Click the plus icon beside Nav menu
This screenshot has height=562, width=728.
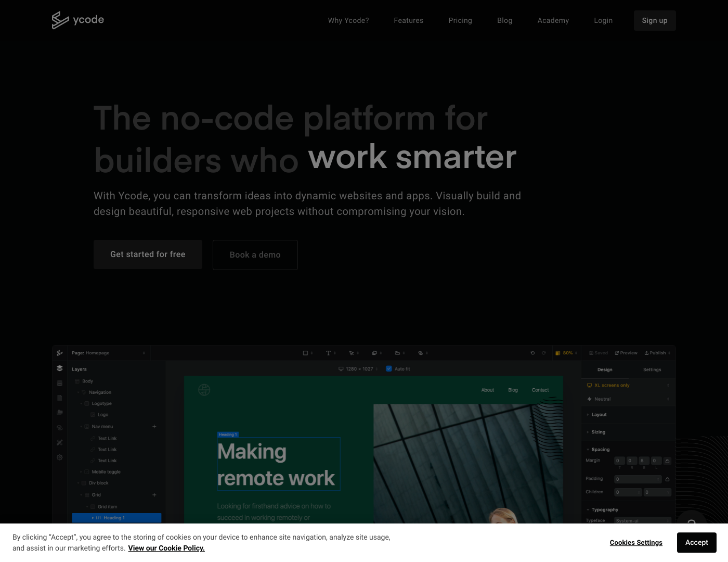[x=154, y=427]
